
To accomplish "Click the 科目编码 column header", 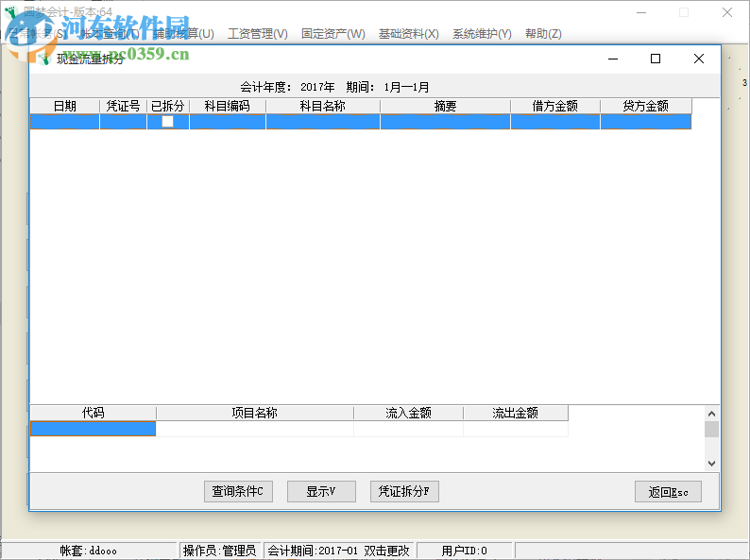I will tap(228, 106).
